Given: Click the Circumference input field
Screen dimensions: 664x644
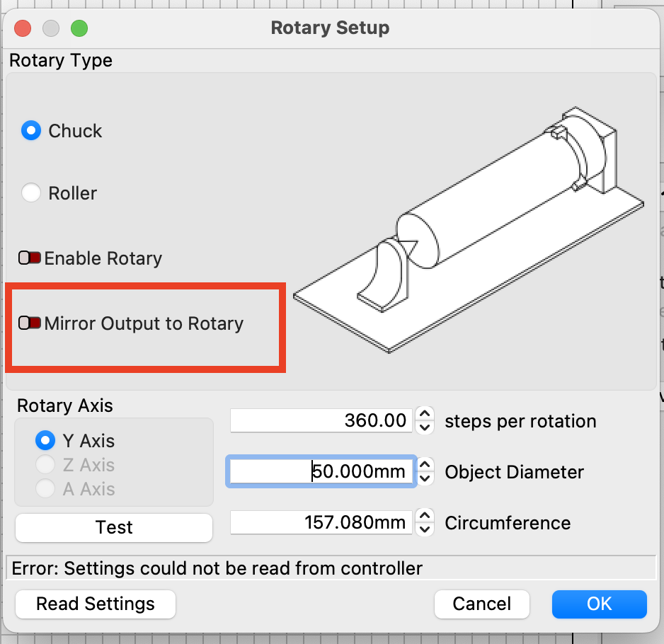Looking at the screenshot, I should coord(321,522).
